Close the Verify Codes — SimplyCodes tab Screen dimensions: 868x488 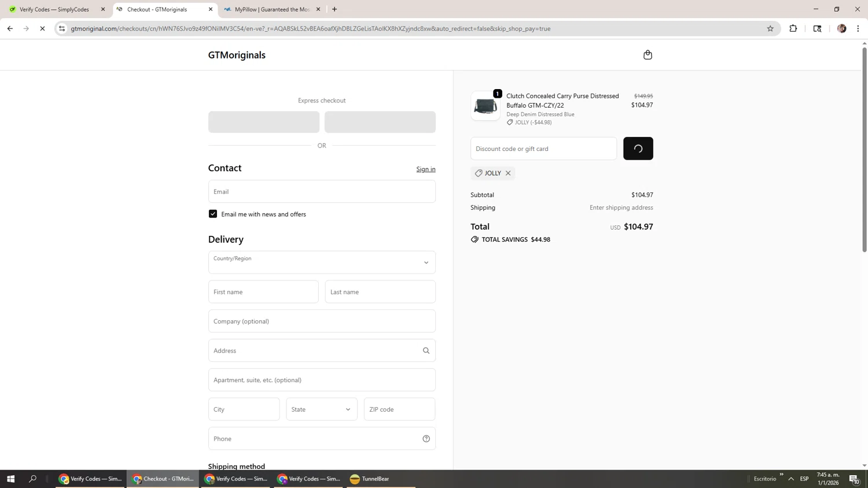pyautogui.click(x=103, y=9)
